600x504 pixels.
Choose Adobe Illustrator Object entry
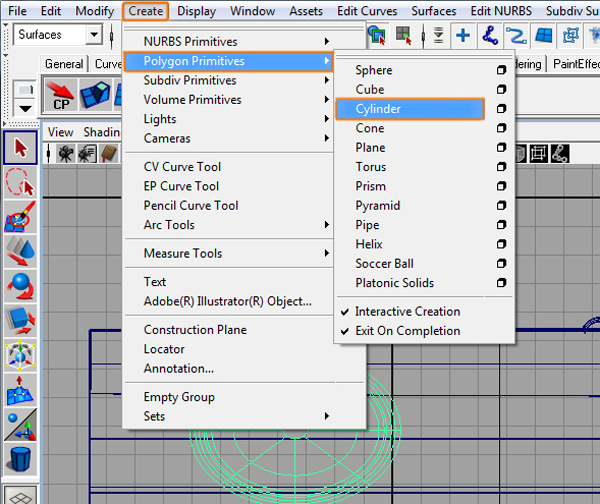[227, 301]
